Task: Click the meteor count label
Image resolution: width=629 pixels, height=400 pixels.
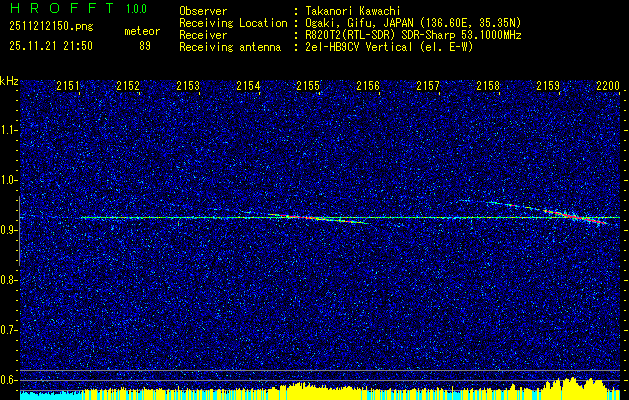Action: click(142, 31)
